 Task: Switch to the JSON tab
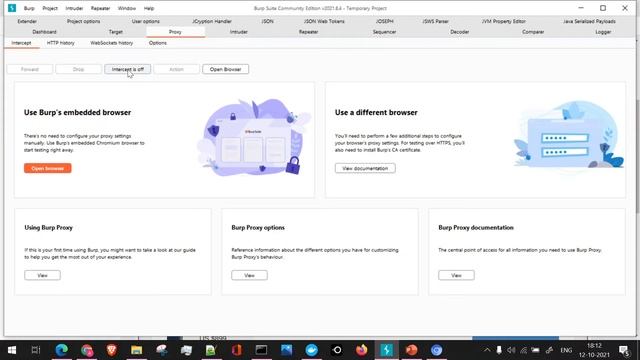[267, 21]
